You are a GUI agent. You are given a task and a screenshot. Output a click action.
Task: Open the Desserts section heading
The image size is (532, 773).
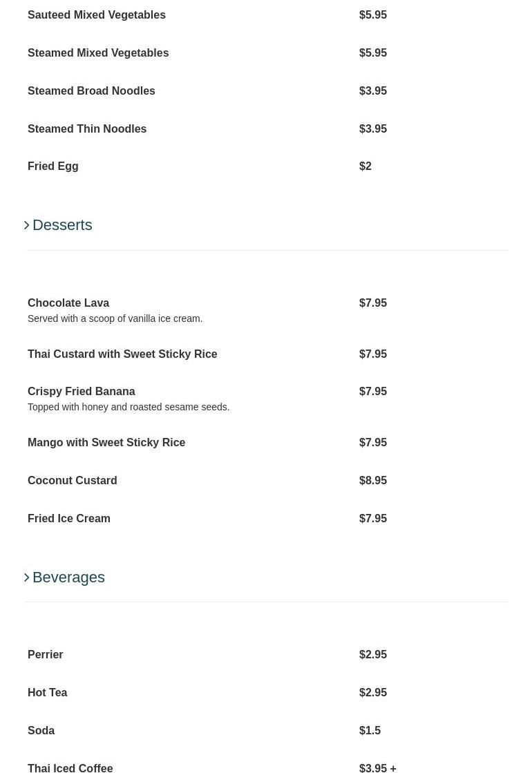(x=62, y=225)
